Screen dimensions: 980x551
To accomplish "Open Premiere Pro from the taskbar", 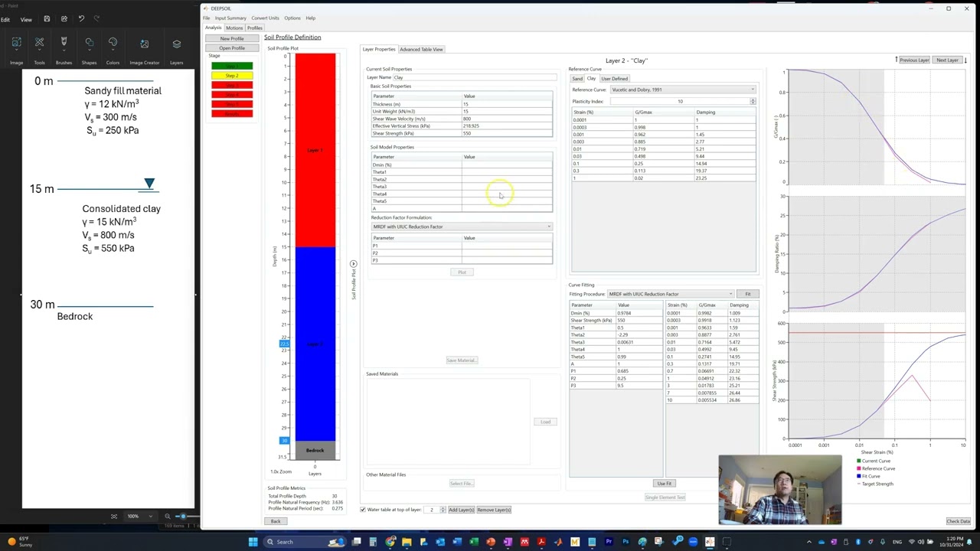I will point(609,542).
